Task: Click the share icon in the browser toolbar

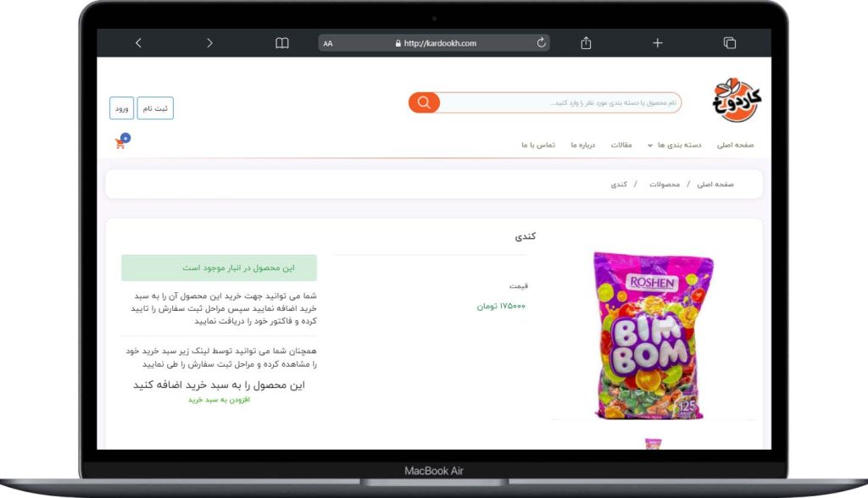Action: [586, 42]
